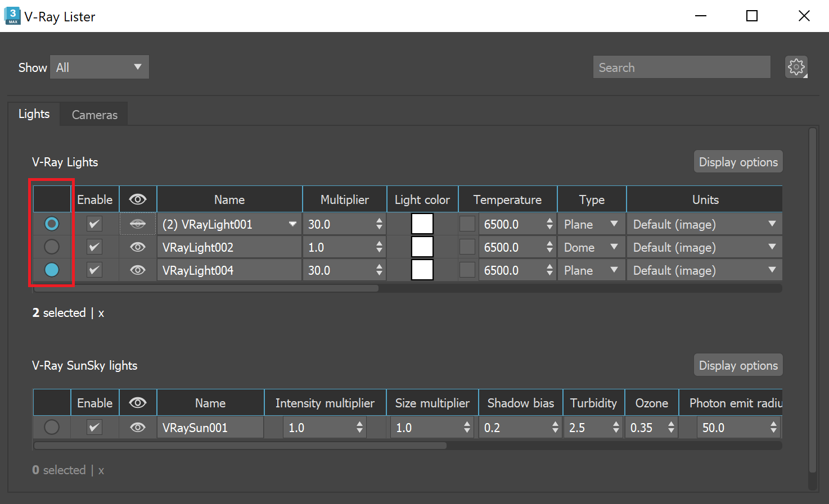
Task: Click the Multiplier column header
Action: (x=345, y=199)
